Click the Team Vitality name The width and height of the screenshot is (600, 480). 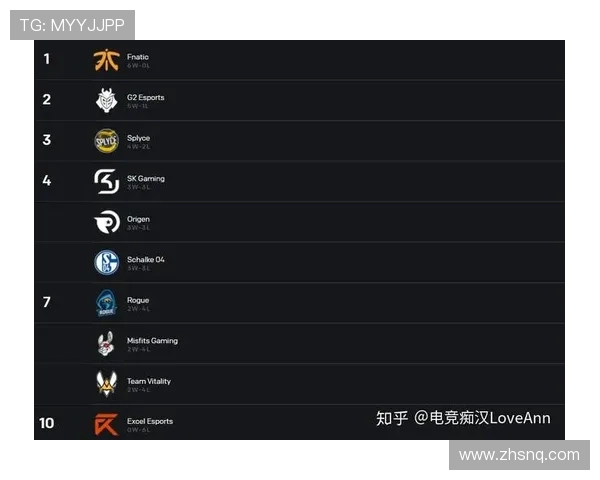point(149,381)
